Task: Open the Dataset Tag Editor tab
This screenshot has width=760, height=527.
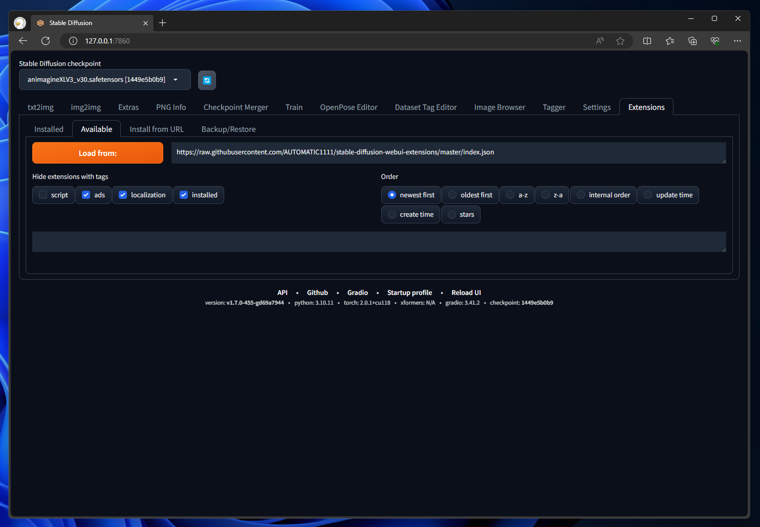Action: (x=426, y=107)
